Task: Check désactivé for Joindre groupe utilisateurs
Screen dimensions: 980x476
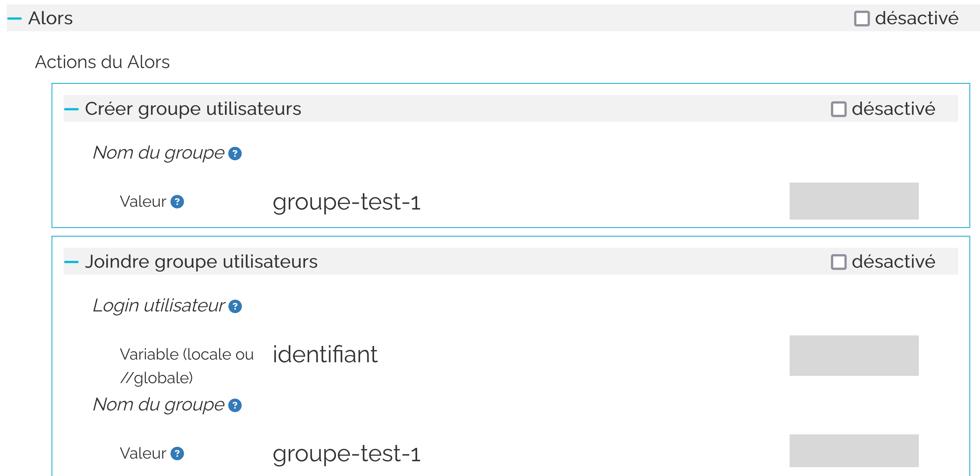Action: click(x=838, y=262)
